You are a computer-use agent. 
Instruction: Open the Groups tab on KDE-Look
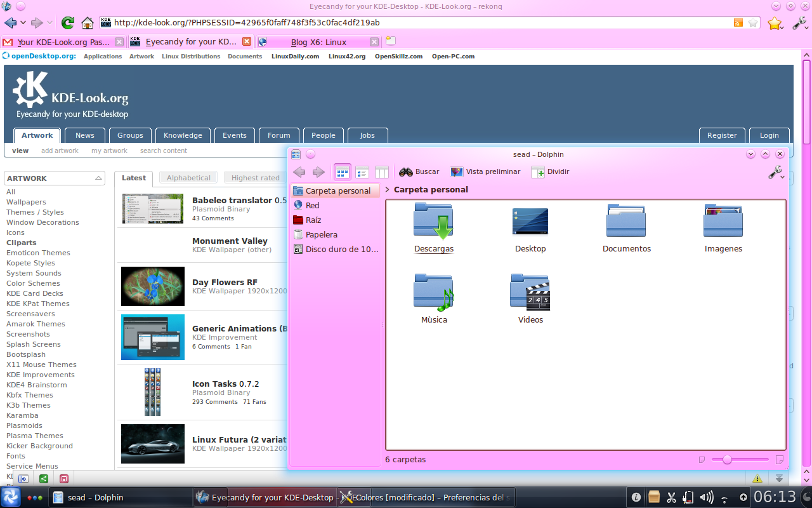(x=130, y=135)
